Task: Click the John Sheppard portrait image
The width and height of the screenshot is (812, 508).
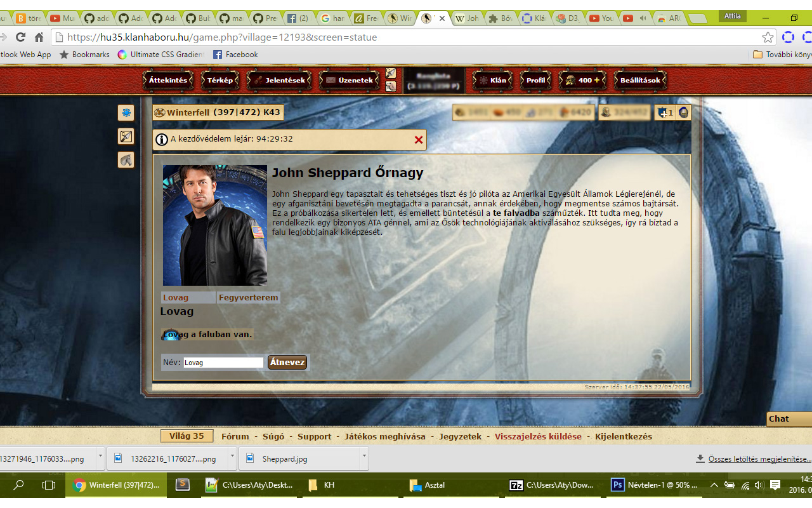Action: pyautogui.click(x=215, y=225)
